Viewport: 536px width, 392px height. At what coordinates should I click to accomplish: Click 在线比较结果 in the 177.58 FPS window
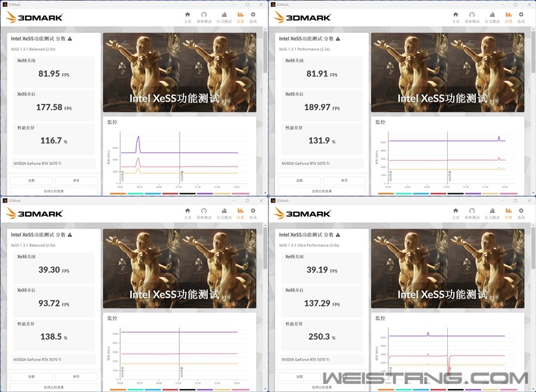click(x=54, y=191)
